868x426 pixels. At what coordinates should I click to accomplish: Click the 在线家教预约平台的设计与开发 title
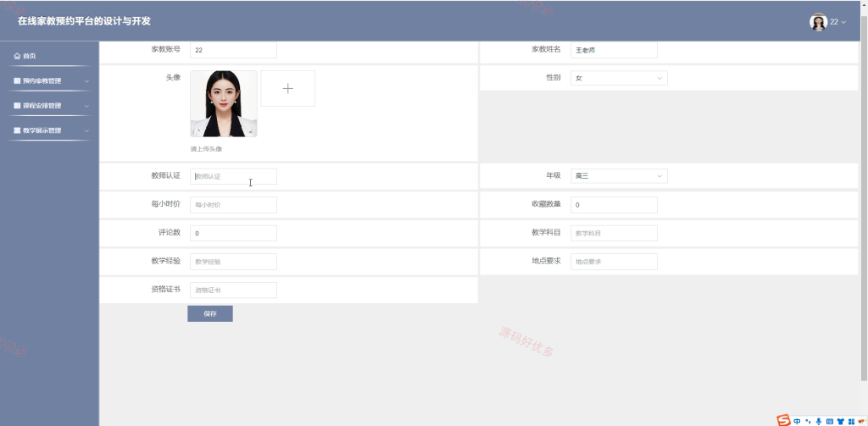[x=84, y=21]
